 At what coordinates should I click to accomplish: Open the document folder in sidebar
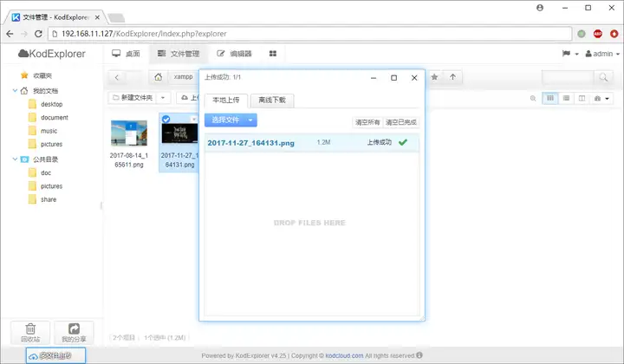tap(55, 118)
